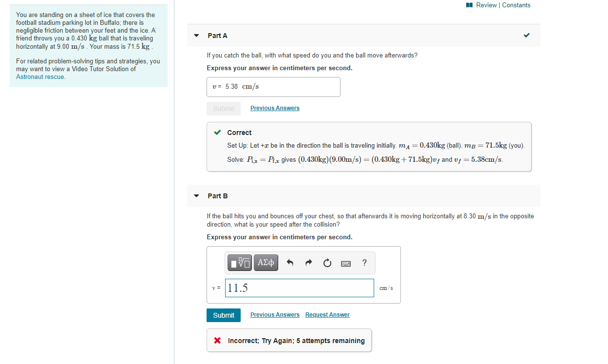
Task: Select the v input field containing 11.5
Action: coord(299,287)
